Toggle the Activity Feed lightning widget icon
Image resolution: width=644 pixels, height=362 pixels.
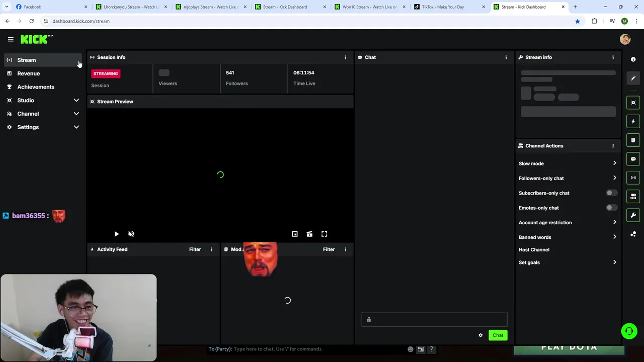pyautogui.click(x=633, y=121)
